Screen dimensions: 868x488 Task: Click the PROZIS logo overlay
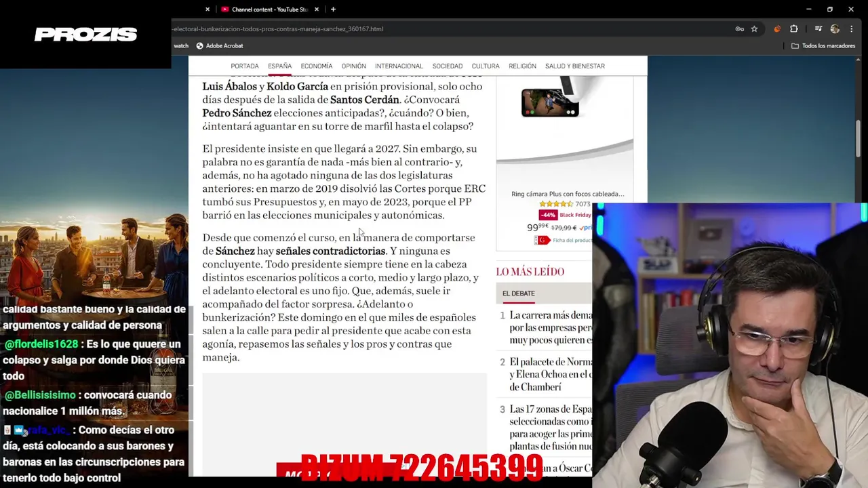pyautogui.click(x=86, y=34)
